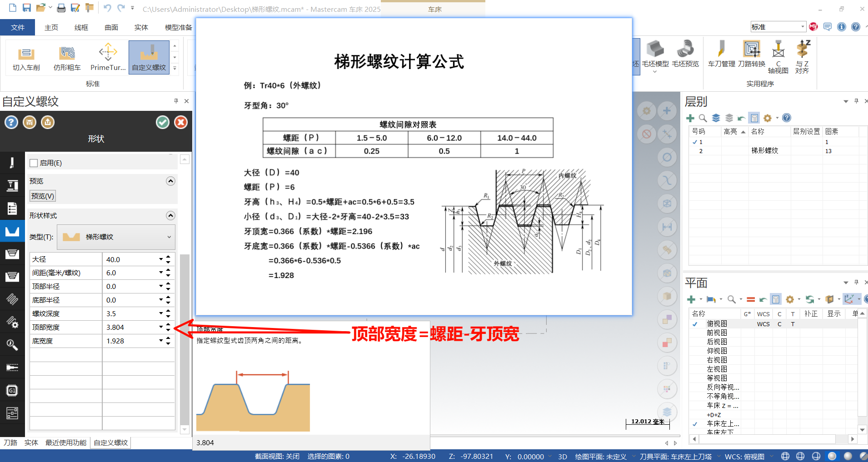
Task: Pin the 平面 panel
Action: tap(856, 283)
